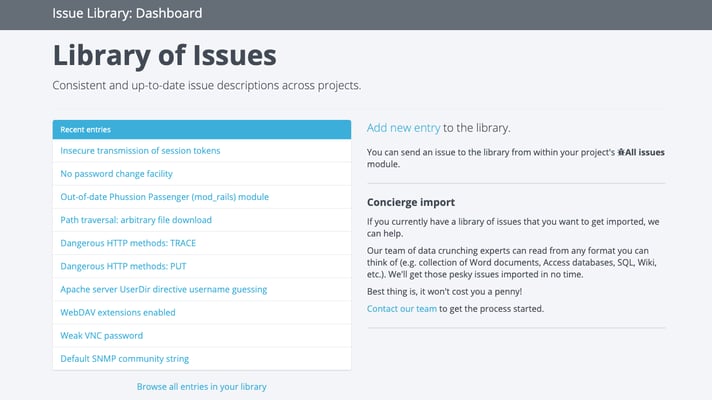Open 'Default SNMP community string' entry
This screenshot has width=712, height=400.
tap(124, 359)
